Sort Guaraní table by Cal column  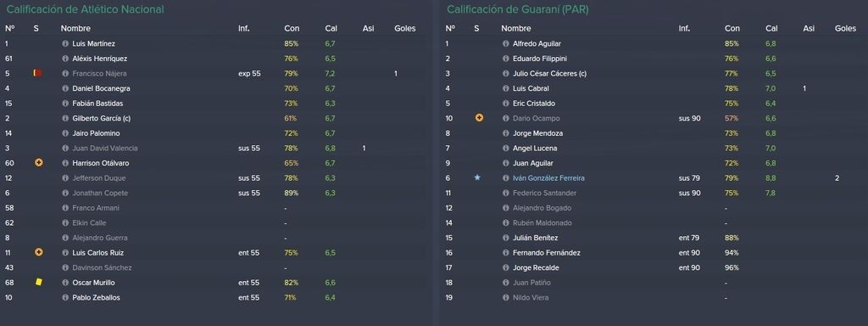click(771, 28)
